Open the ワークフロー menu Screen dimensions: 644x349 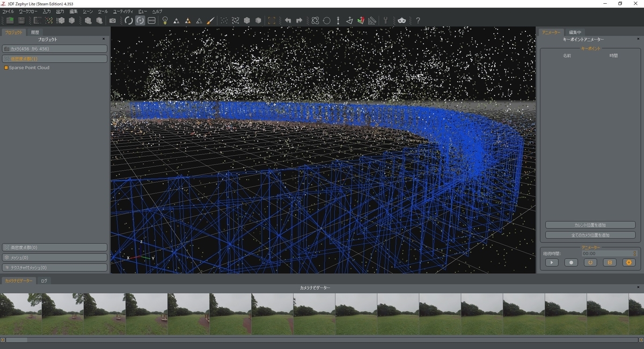pos(28,11)
